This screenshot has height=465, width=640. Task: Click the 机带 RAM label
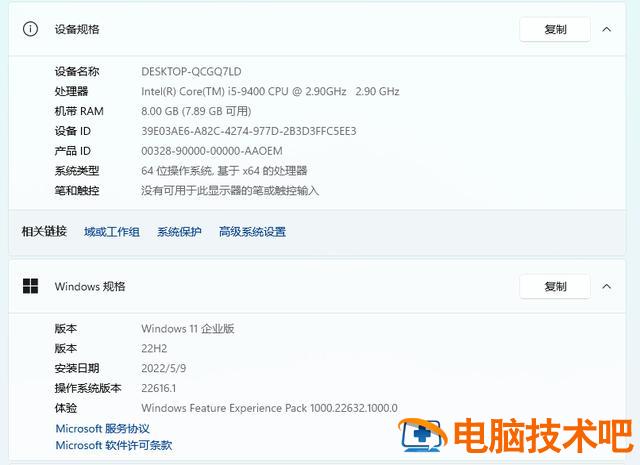[x=79, y=111]
